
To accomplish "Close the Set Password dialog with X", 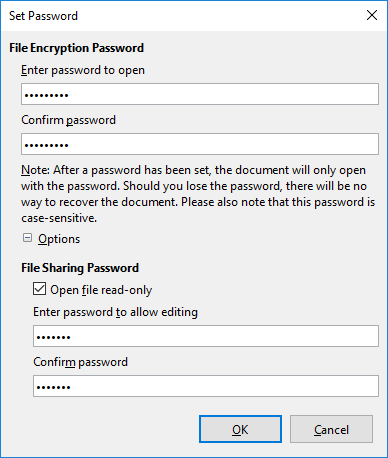I will tap(372, 15).
